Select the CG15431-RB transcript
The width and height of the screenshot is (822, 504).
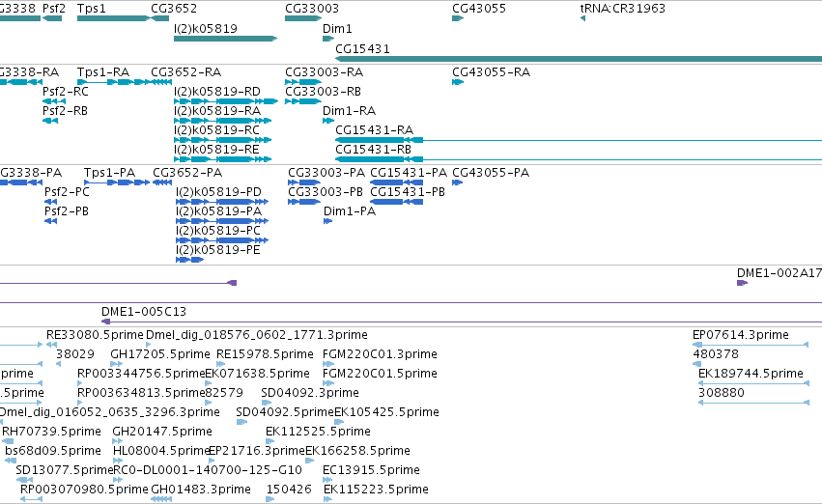(x=579, y=159)
